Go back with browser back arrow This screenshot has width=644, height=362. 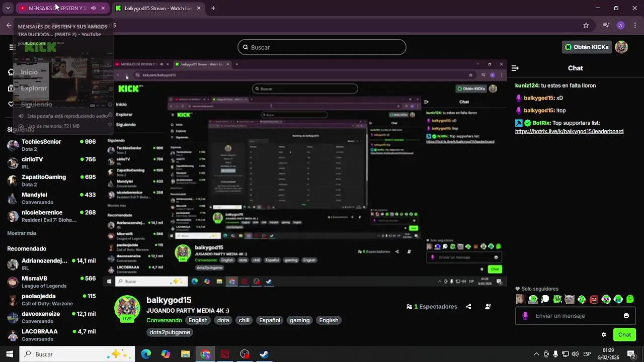click(x=9, y=25)
